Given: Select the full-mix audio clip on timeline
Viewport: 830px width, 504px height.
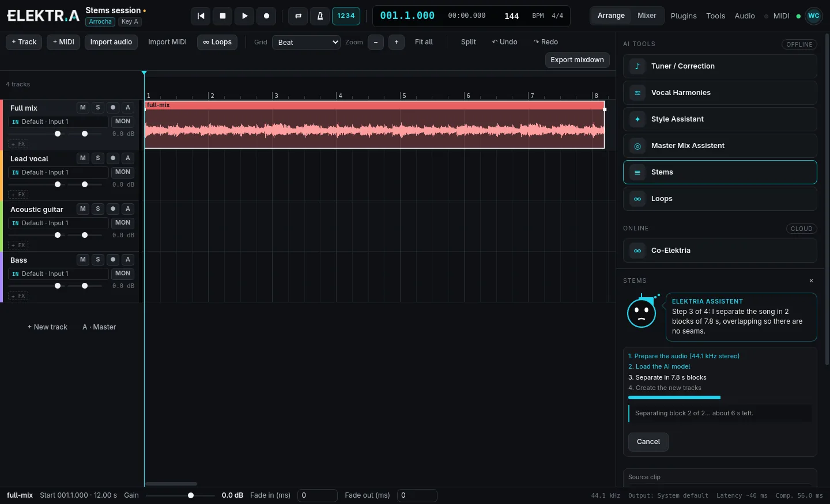Looking at the screenshot, I should click(x=375, y=125).
